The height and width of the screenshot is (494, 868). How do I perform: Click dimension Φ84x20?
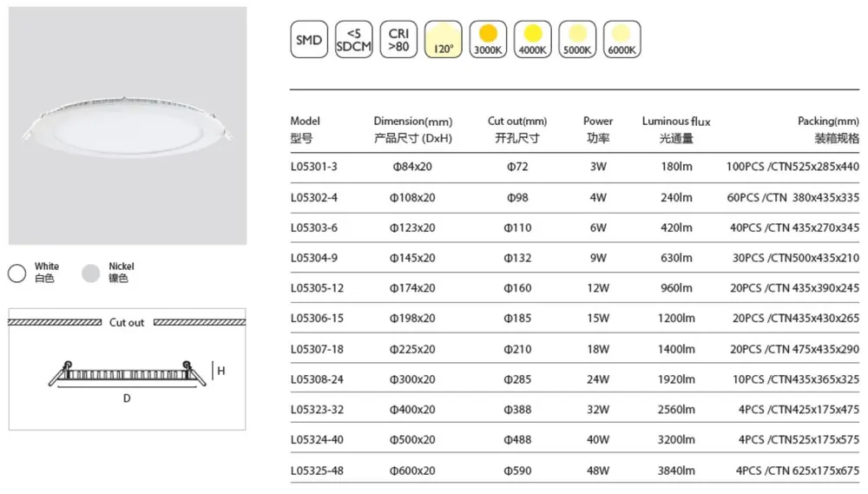pyautogui.click(x=412, y=167)
